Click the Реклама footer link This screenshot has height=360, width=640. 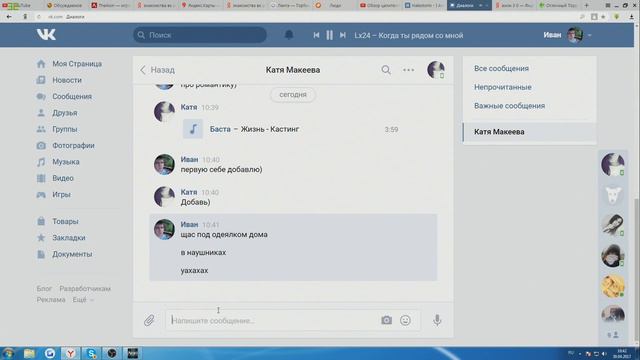51,300
